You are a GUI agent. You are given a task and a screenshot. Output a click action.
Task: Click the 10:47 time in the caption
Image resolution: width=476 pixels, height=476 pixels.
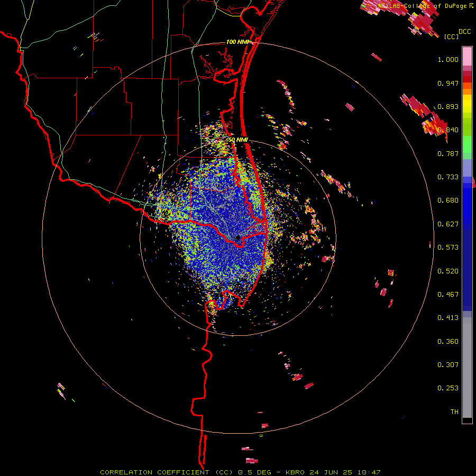369,472
